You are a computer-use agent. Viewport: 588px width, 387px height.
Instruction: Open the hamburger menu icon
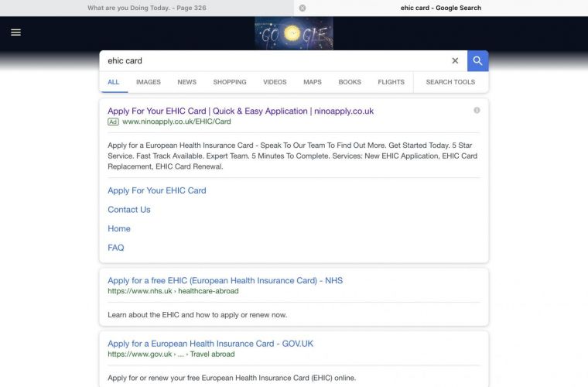15,33
